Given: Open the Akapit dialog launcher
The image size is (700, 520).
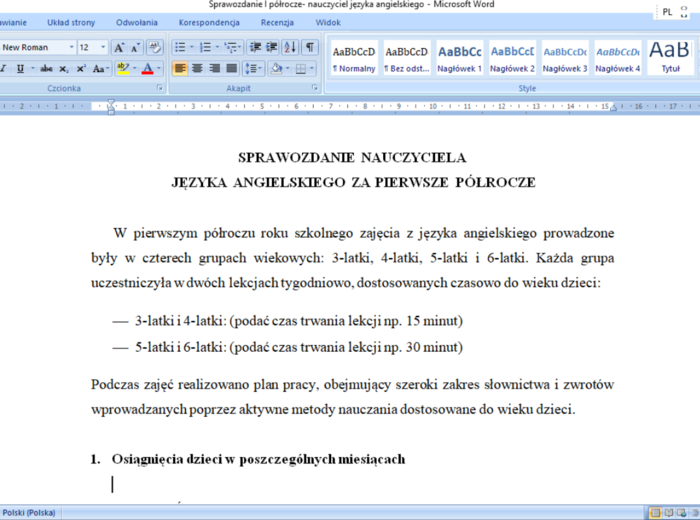Looking at the screenshot, I should (x=315, y=88).
